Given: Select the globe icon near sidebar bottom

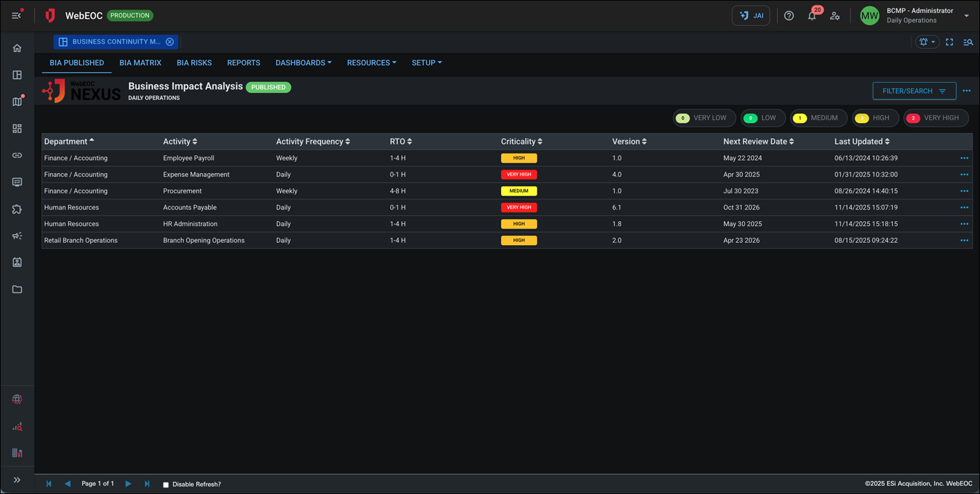Looking at the screenshot, I should 17,400.
